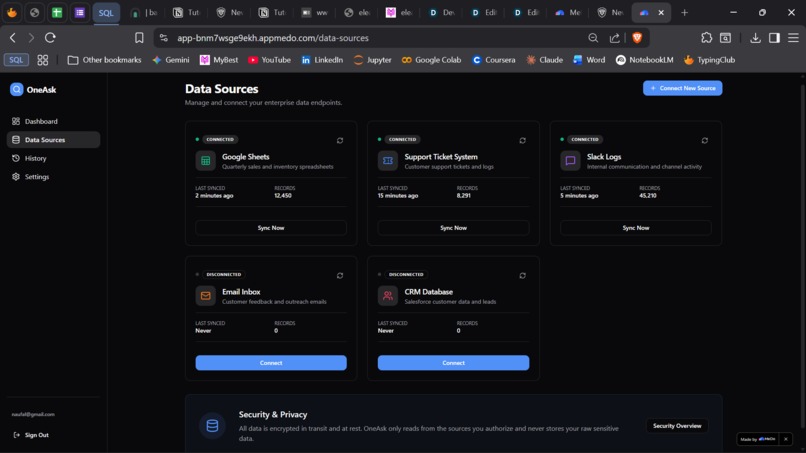806x453 pixels.
Task: Open the MyBest bookmark
Action: (219, 60)
